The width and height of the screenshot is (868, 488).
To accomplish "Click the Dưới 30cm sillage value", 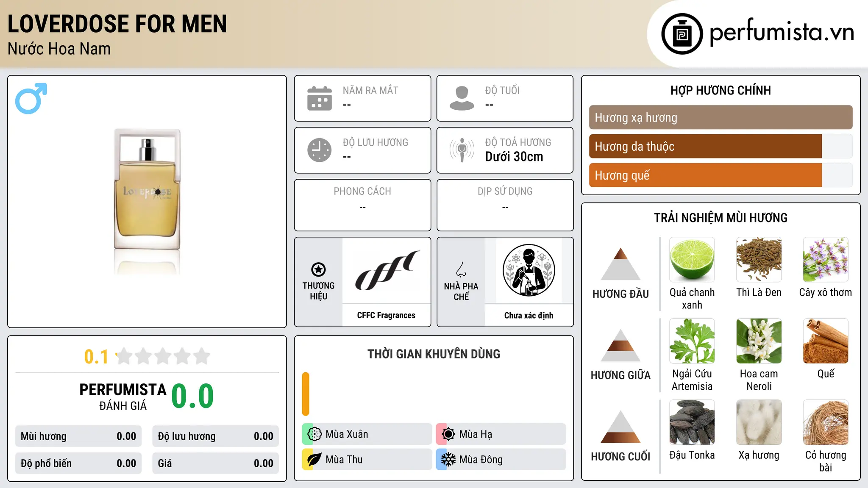I will click(514, 157).
